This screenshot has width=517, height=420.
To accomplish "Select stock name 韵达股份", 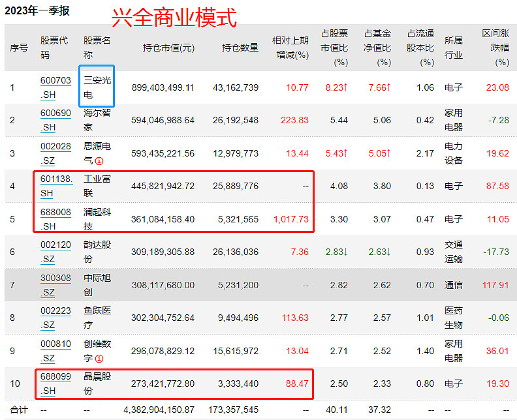I will pos(97,252).
